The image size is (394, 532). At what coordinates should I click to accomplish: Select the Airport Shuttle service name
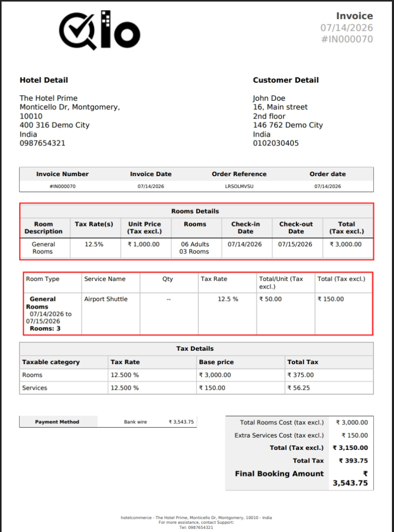pyautogui.click(x=106, y=299)
